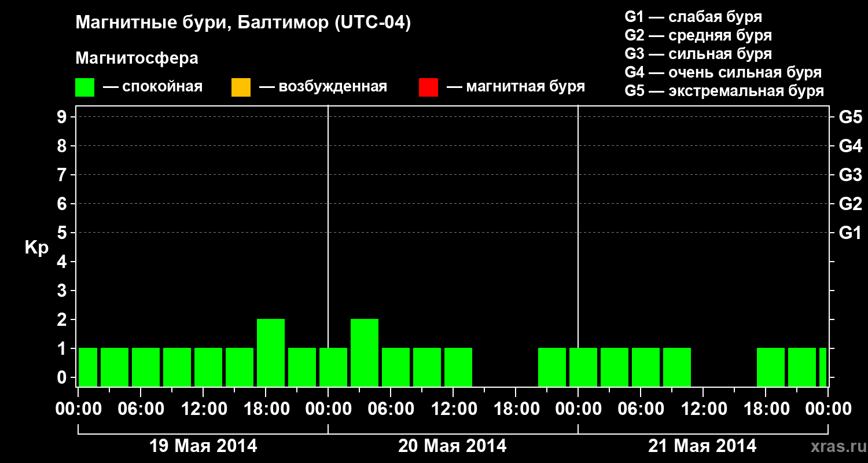This screenshot has height=463, width=868.
Task: Click the '21 Мая 2014' date label
Action: tap(702, 446)
